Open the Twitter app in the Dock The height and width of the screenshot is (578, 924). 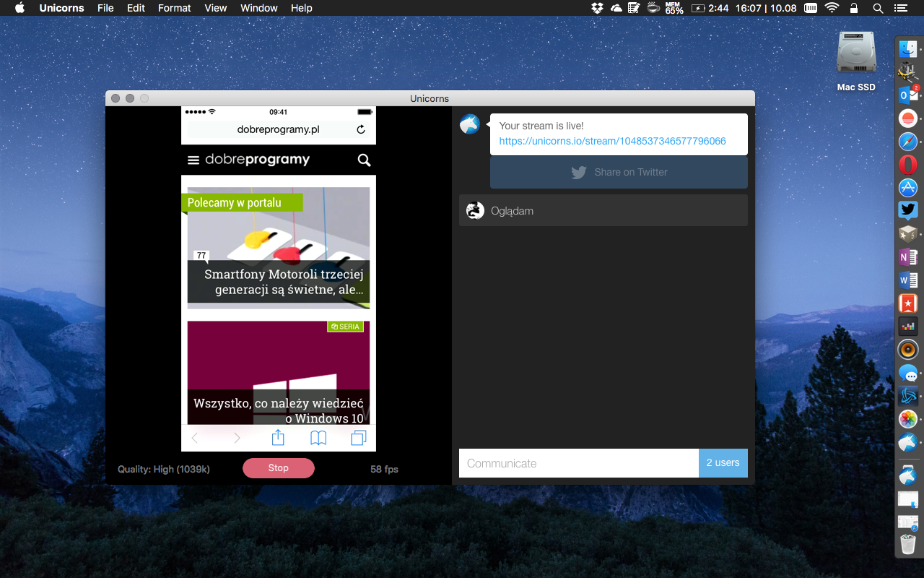pos(907,210)
